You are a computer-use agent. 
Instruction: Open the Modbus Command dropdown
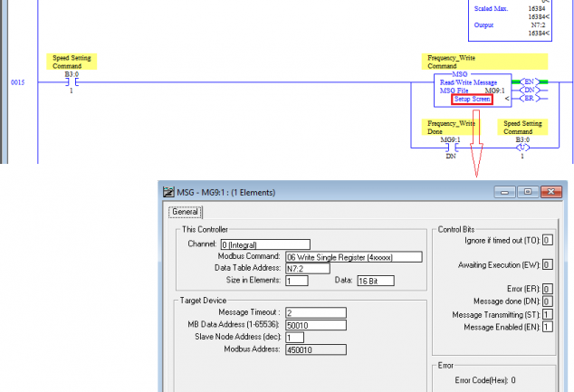click(x=354, y=257)
